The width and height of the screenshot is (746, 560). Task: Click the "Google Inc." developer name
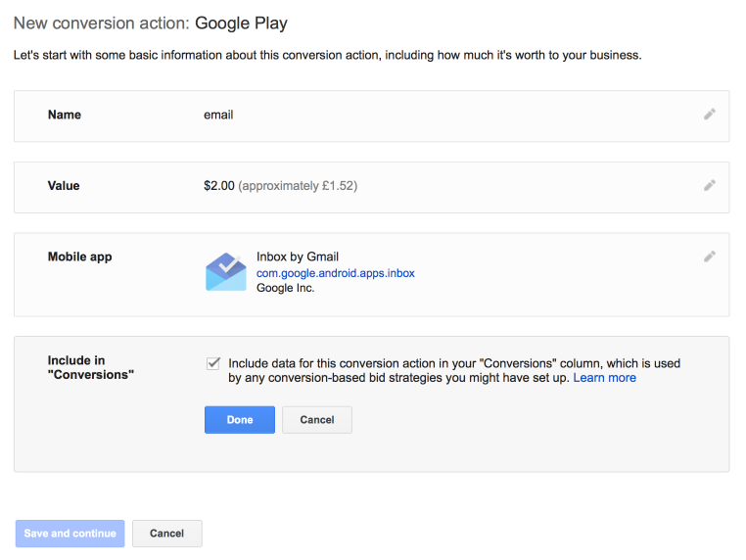pos(286,289)
